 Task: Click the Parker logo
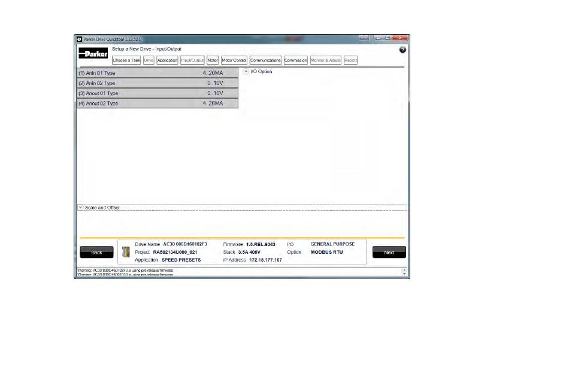coord(93,53)
